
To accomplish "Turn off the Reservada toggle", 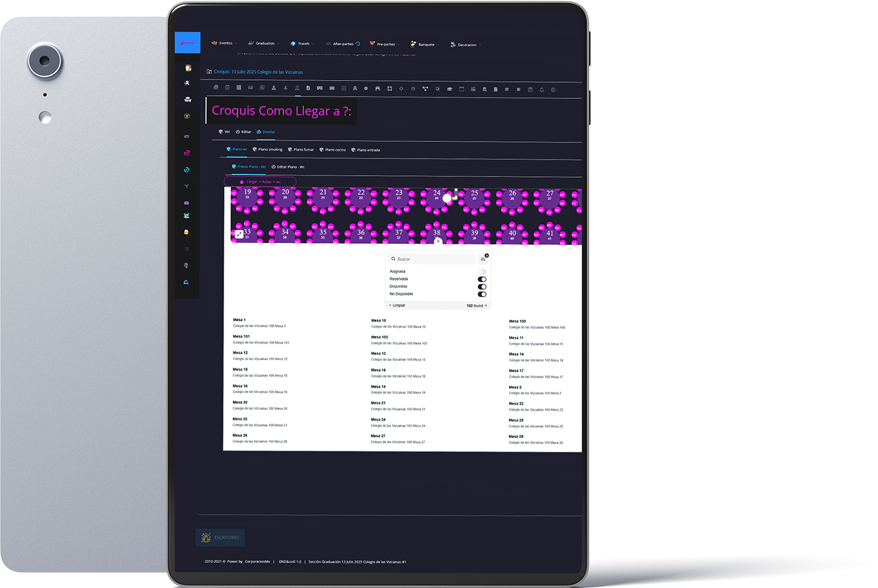I will point(482,279).
